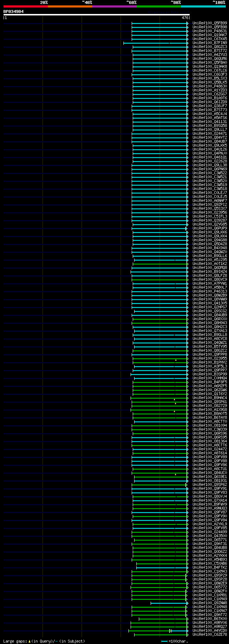This screenshot has height=644, width=229.
Task: Select the label UniRef100_C5IFL3
Action: pos(210,216)
